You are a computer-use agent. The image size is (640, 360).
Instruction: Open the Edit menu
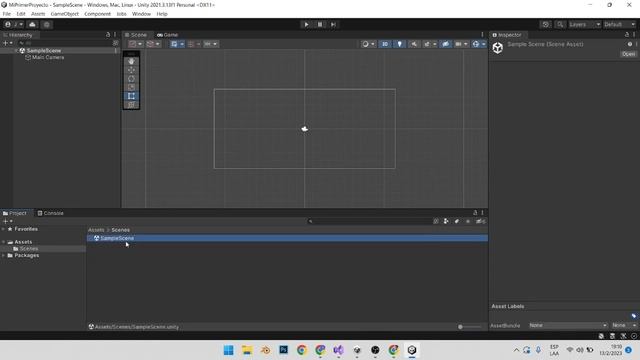point(21,14)
